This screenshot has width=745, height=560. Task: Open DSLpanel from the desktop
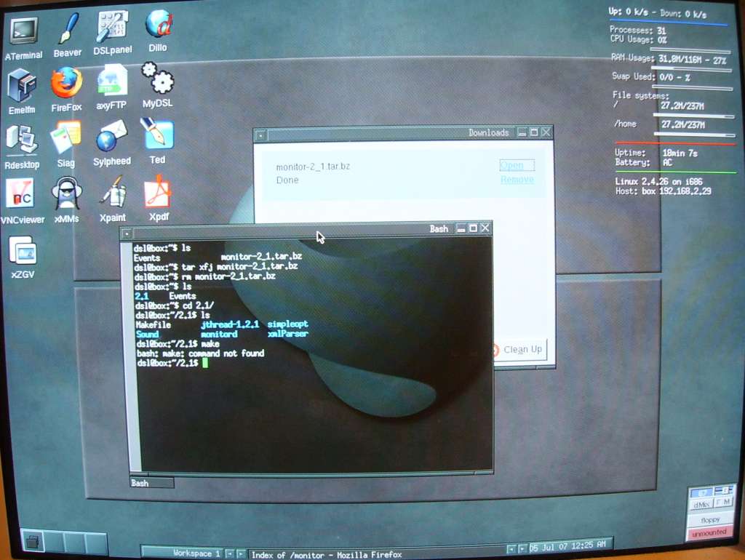coord(112,28)
